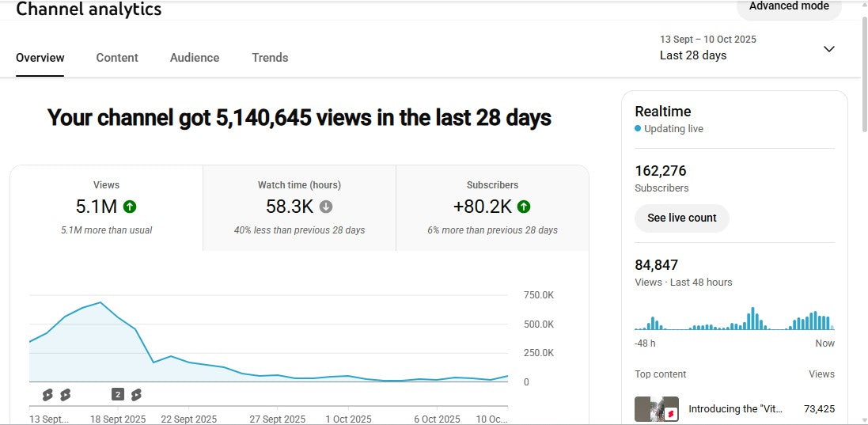868x425 pixels.
Task: Switch to the Audience tab
Action: 195,58
